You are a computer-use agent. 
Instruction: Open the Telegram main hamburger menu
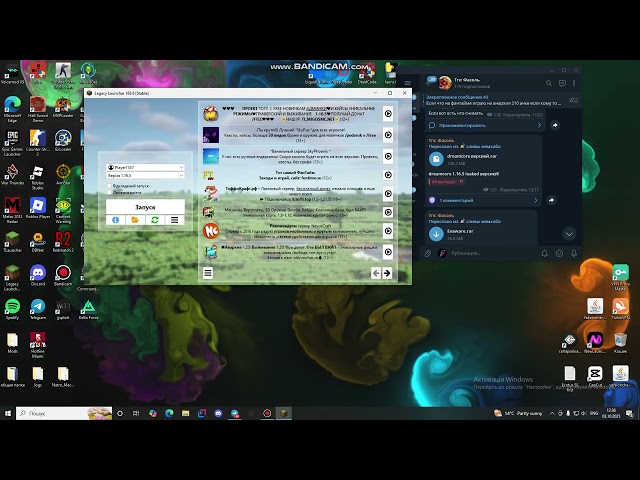pyautogui.click(x=407, y=83)
